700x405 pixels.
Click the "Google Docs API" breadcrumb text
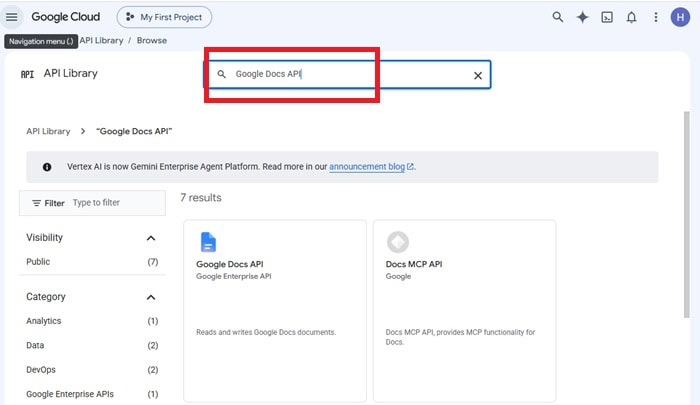134,131
